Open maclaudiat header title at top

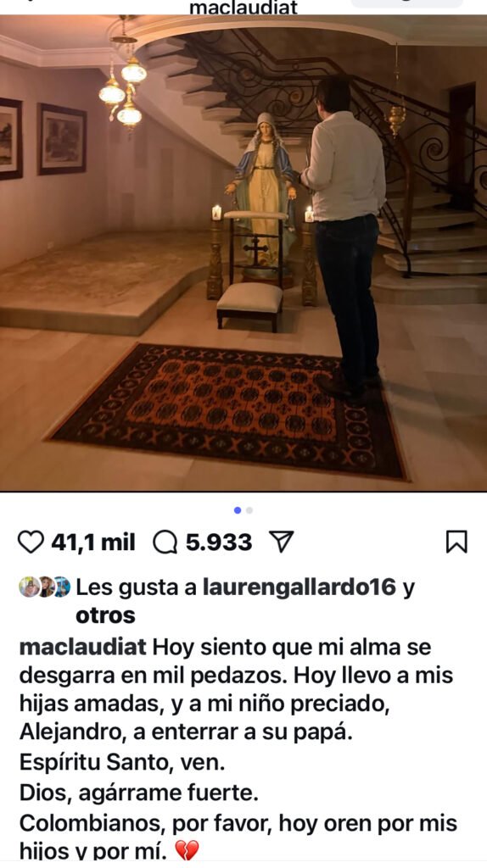pos(243,7)
